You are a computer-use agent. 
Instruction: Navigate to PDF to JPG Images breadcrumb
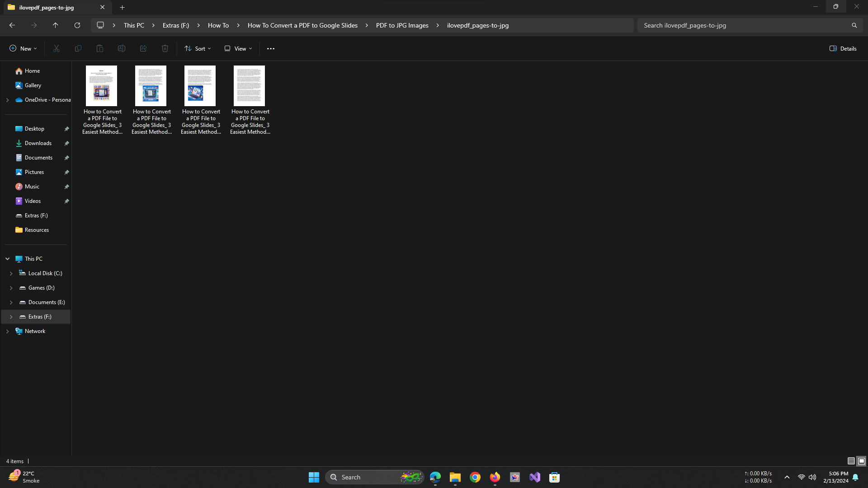pyautogui.click(x=402, y=25)
